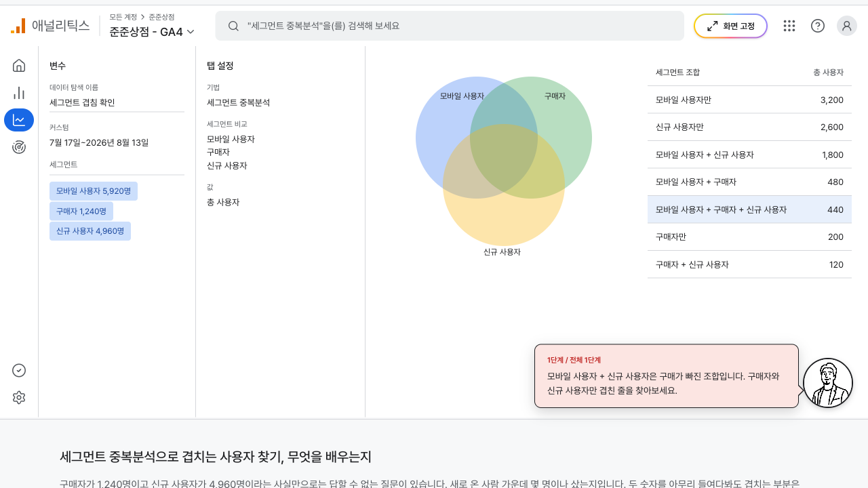Select the 모바일 사용자 + 구매자 row
The image size is (868, 488).
(749, 182)
